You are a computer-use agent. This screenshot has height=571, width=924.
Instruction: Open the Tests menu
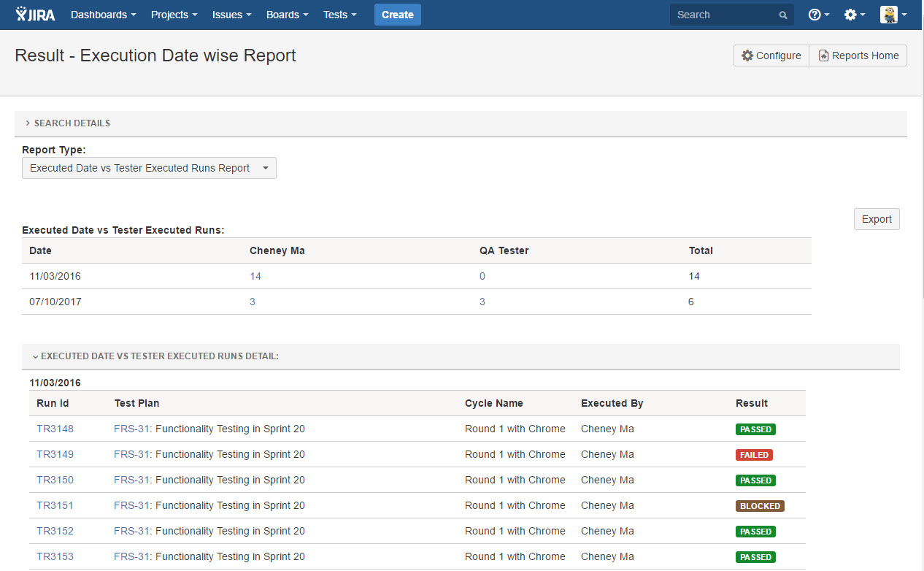coord(340,15)
